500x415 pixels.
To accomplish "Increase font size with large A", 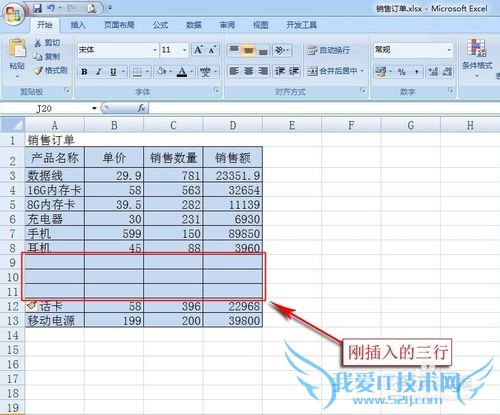I will pos(198,50).
